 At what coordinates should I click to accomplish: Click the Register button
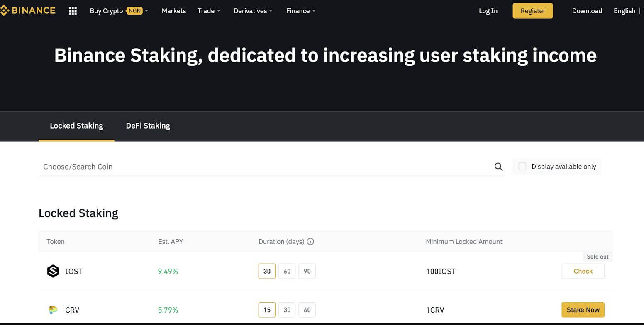(x=533, y=11)
